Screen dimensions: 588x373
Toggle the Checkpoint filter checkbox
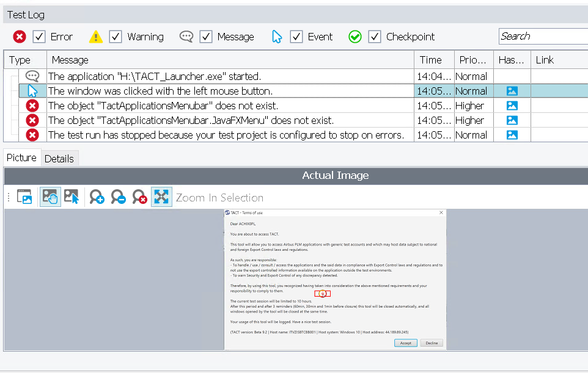(375, 37)
